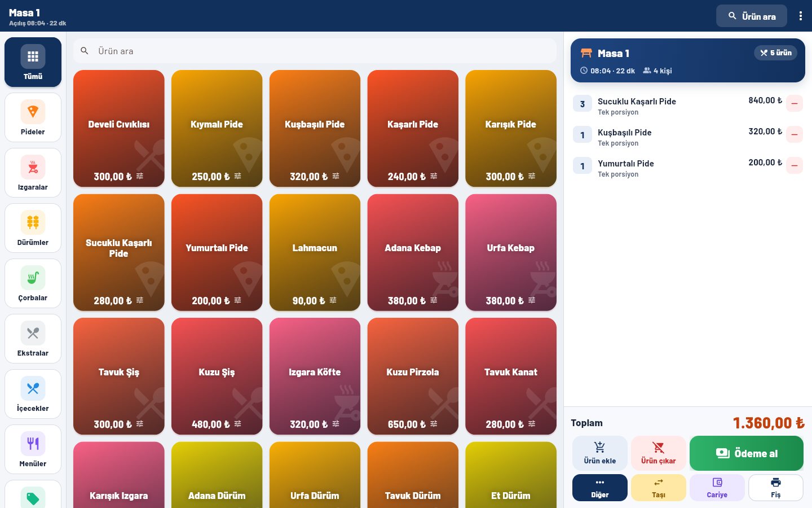Open options icon on Develi Cıvıklısı card
The height and width of the screenshot is (508, 812).
click(x=140, y=176)
